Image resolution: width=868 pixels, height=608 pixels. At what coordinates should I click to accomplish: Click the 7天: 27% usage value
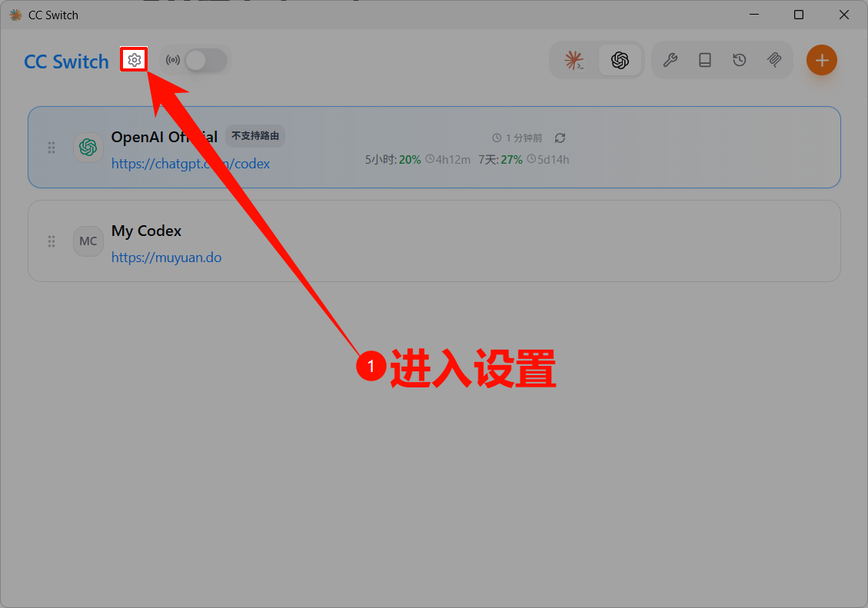click(x=501, y=160)
